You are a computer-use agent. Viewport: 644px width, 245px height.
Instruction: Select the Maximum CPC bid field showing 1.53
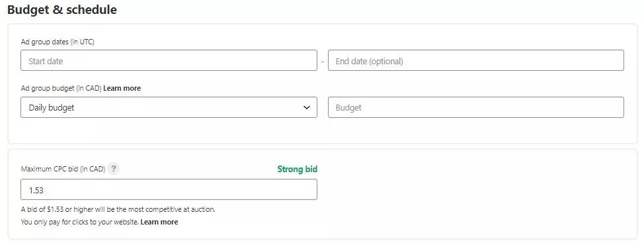click(169, 189)
